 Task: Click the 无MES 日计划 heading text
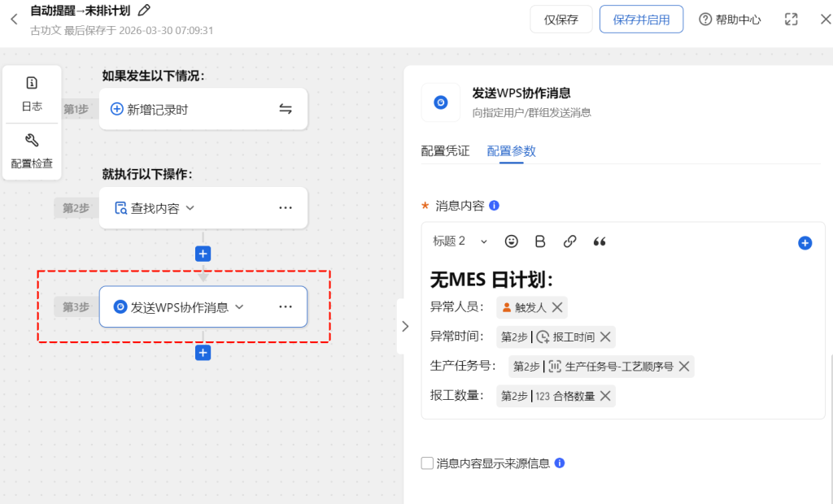[x=491, y=280]
